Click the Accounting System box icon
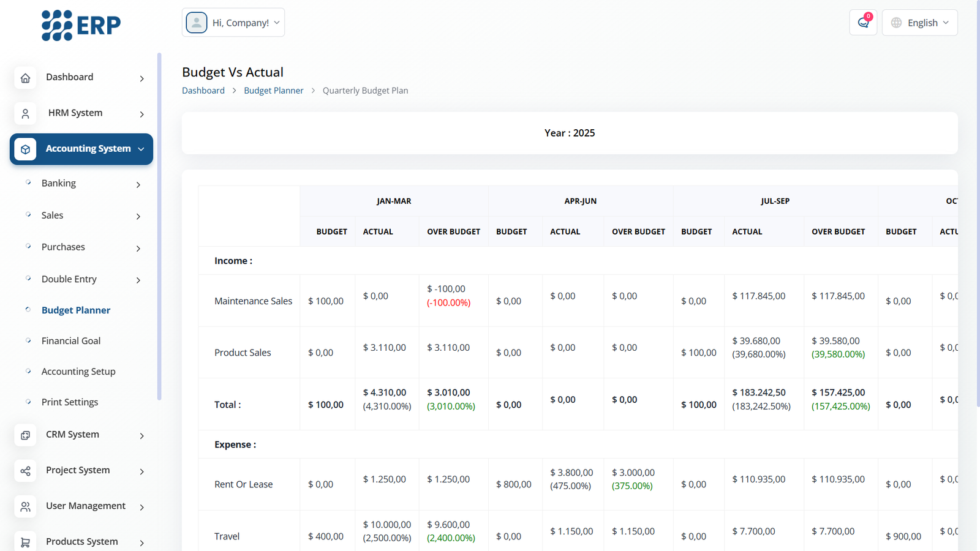Screen dimensions: 980x551 (x=25, y=149)
